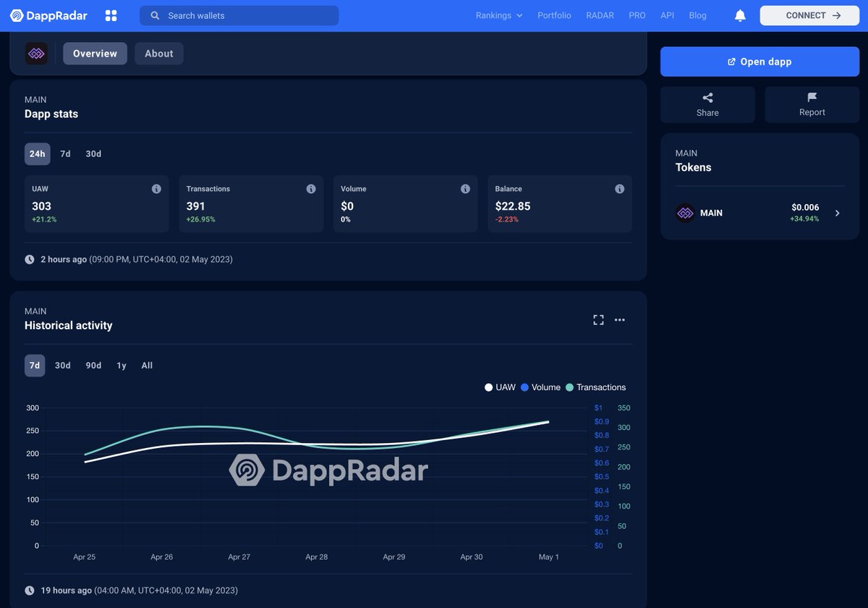Viewport: 868px width, 608px height.
Task: Show info for Transactions stat
Action: point(311,189)
